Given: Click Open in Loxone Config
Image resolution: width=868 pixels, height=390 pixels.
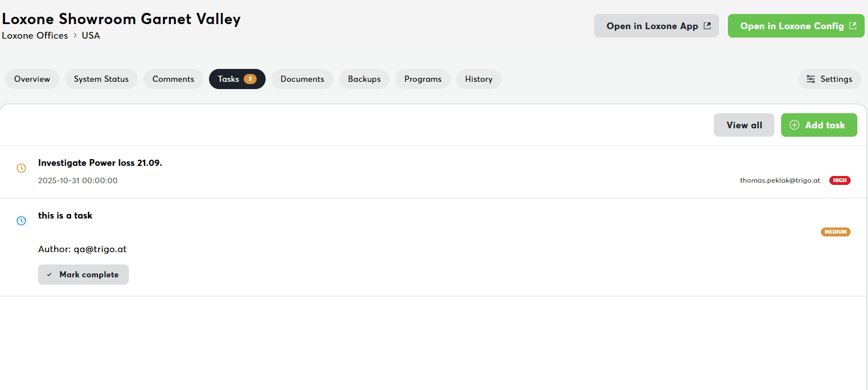Looking at the screenshot, I should click(x=796, y=26).
